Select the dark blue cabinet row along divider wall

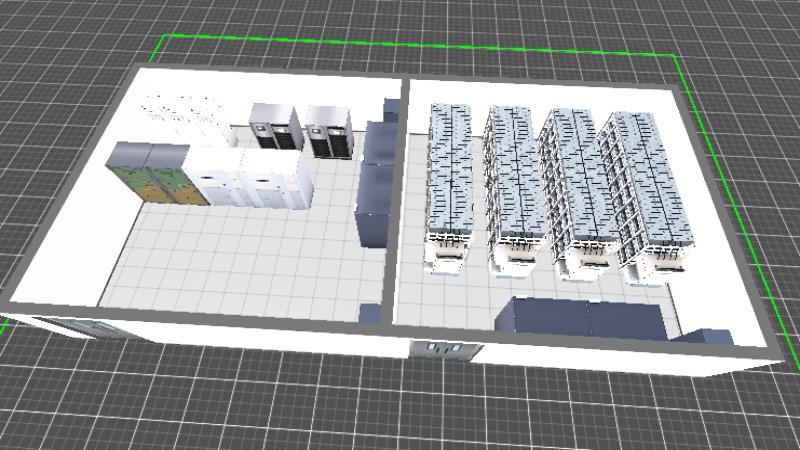pyautogui.click(x=375, y=180)
